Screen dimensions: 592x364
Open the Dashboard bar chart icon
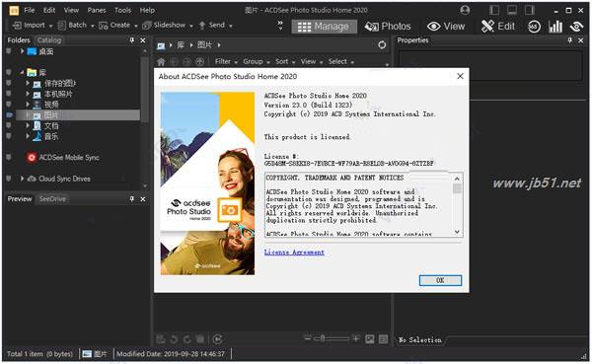click(x=555, y=27)
